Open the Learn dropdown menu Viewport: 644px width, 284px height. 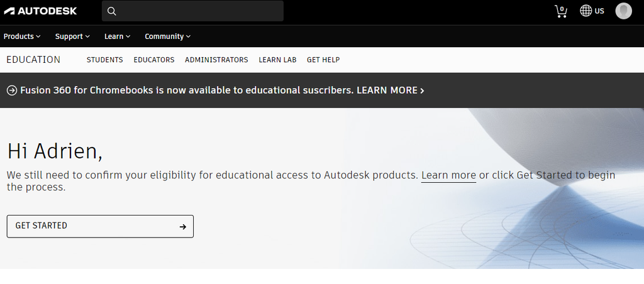pos(117,36)
